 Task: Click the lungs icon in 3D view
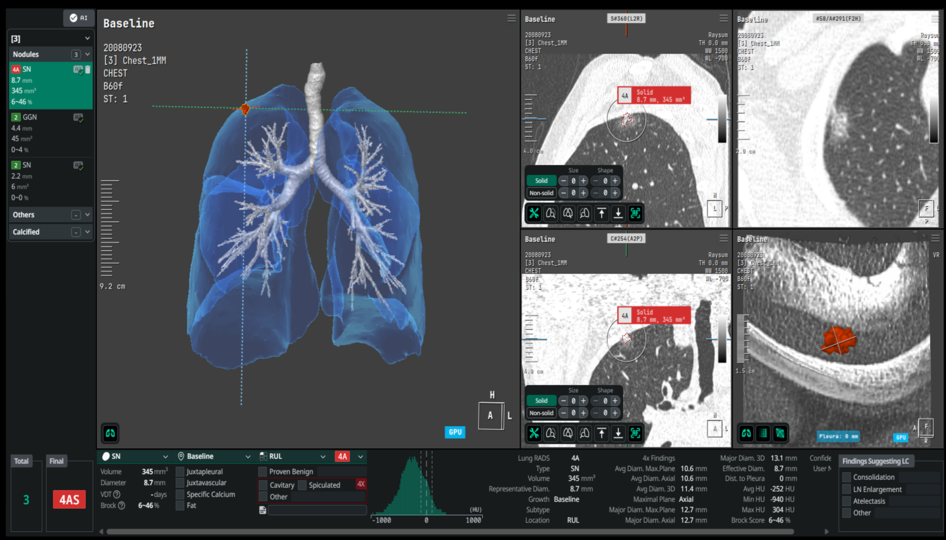[110, 433]
